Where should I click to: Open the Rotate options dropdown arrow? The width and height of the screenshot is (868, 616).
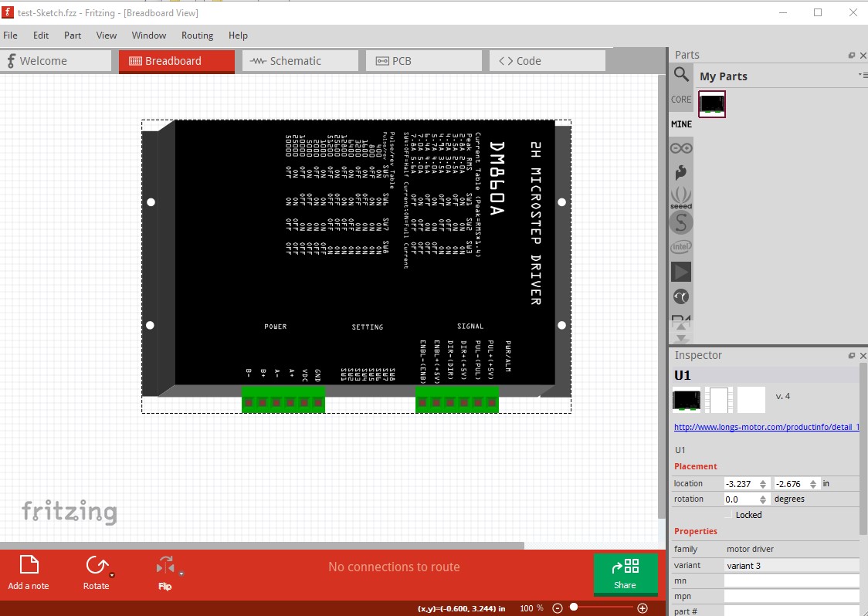pos(112,575)
